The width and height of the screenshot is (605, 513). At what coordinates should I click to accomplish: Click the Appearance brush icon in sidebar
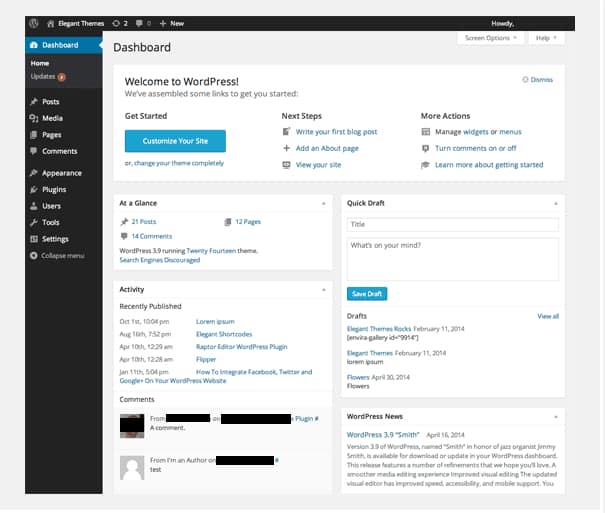pyautogui.click(x=34, y=173)
